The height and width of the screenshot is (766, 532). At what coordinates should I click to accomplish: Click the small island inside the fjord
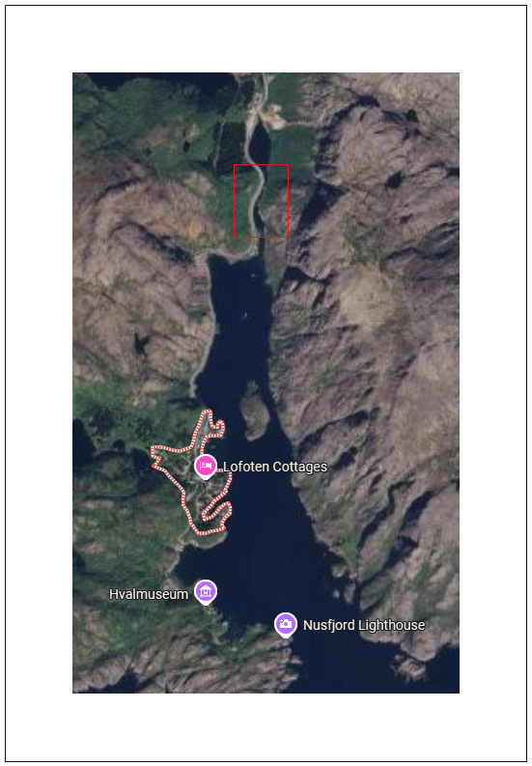(x=255, y=411)
